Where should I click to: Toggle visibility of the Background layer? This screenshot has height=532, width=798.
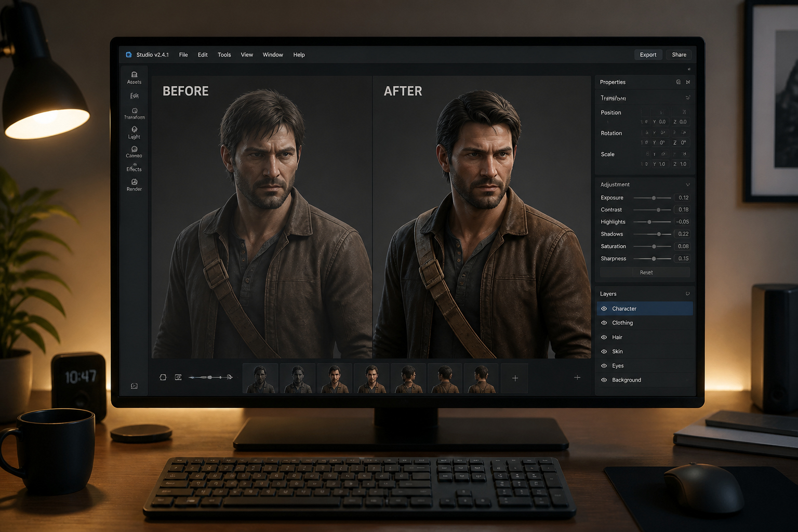coord(604,380)
